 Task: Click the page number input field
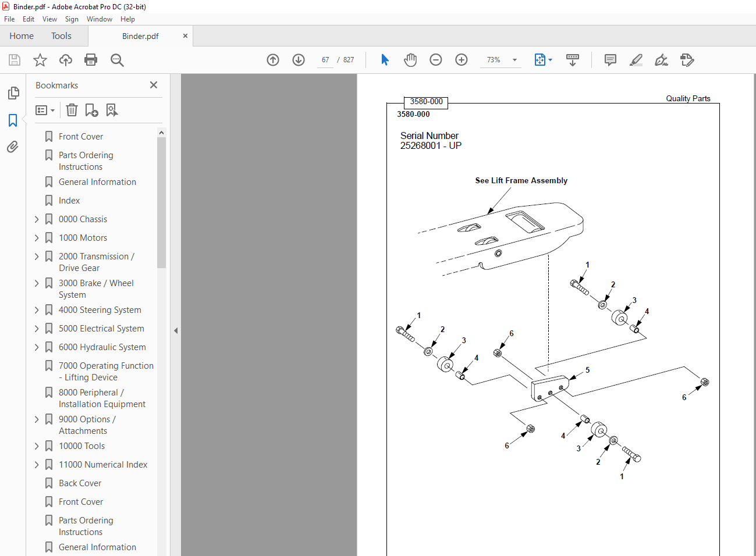pos(325,60)
